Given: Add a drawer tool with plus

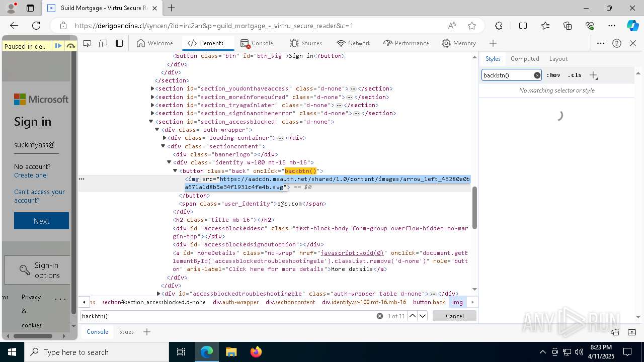Looking at the screenshot, I should click(x=147, y=332).
